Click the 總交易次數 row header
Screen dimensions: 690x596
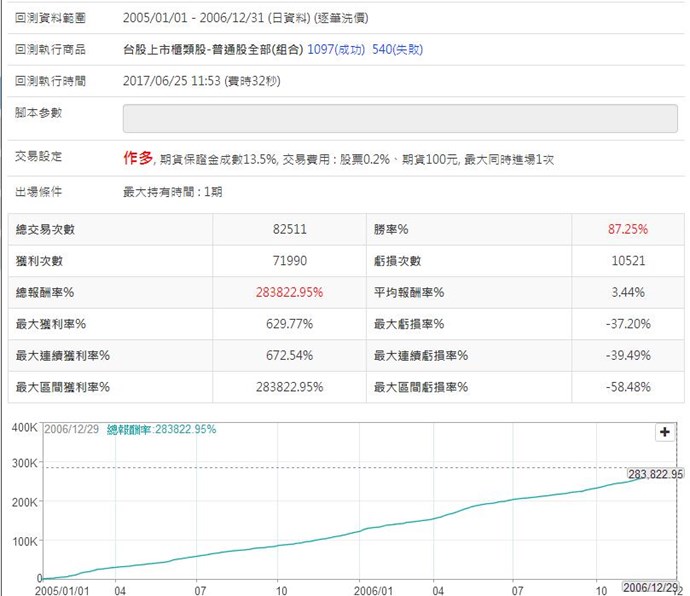pyautogui.click(x=44, y=230)
